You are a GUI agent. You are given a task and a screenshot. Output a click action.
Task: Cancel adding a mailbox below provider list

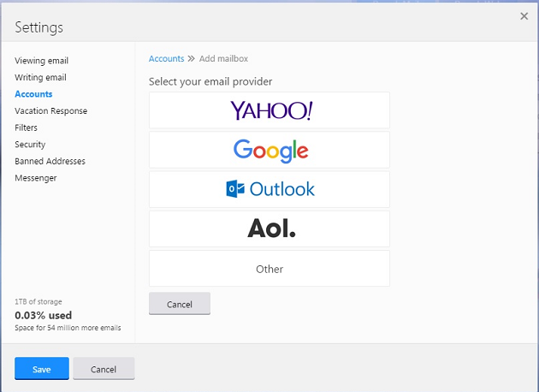[180, 304]
